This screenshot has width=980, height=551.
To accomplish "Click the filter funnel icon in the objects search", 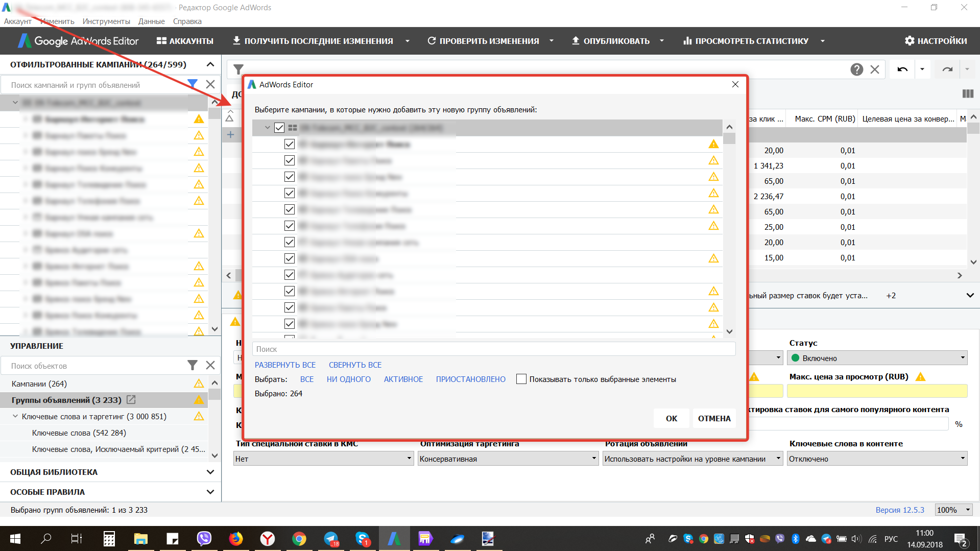I will pyautogui.click(x=193, y=365).
